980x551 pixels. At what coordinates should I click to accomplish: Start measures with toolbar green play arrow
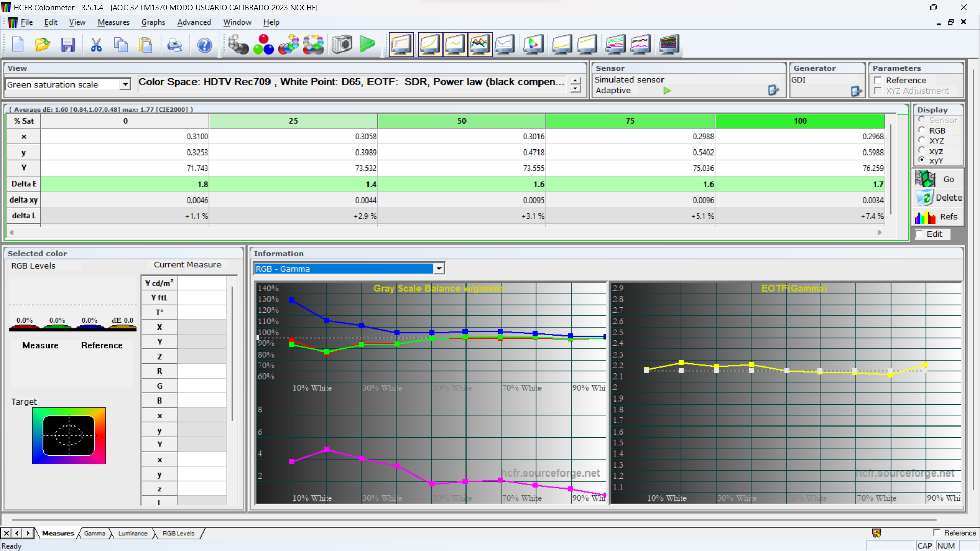point(367,44)
